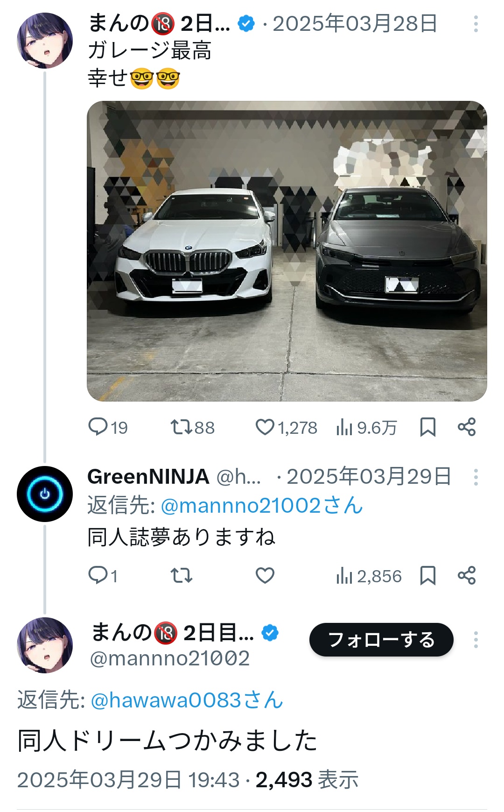Image resolution: width=504 pixels, height=812 pixels.
Task: Like the tweet with 1,278 likes
Action: click(x=286, y=427)
